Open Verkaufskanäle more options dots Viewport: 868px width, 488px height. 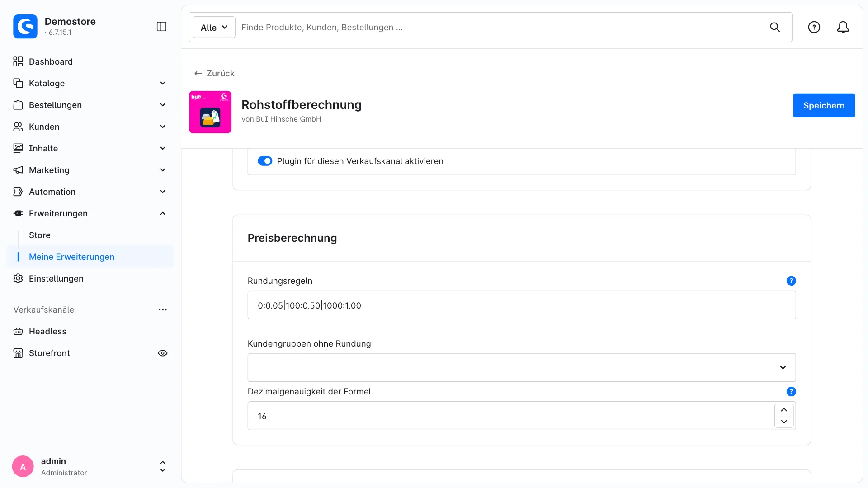click(x=163, y=310)
